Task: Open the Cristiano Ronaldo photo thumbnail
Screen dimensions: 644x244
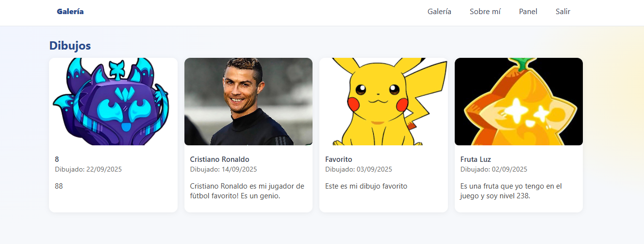Action: tap(248, 102)
